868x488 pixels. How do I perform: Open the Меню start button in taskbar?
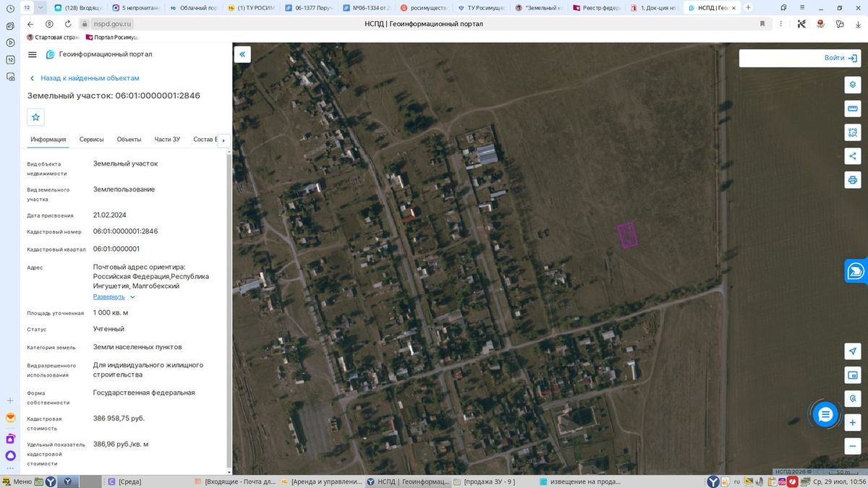coord(17,481)
